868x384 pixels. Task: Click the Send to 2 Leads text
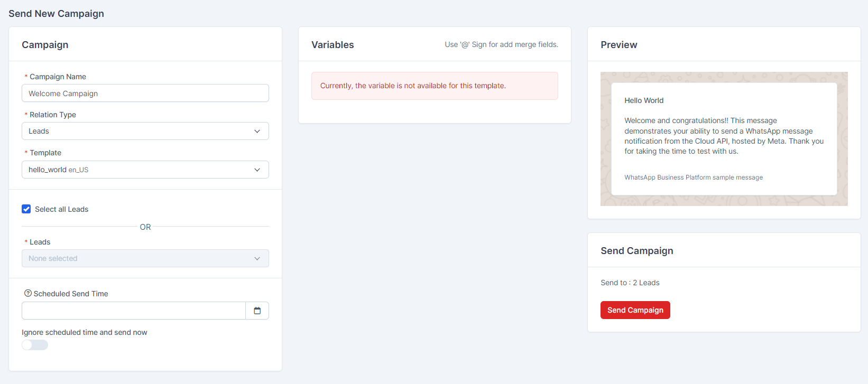coord(630,283)
